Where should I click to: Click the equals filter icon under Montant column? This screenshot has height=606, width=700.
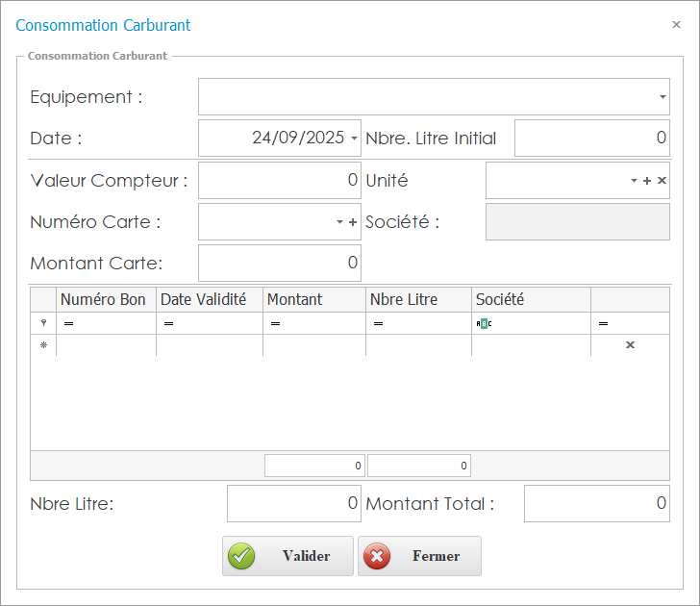[275, 324]
